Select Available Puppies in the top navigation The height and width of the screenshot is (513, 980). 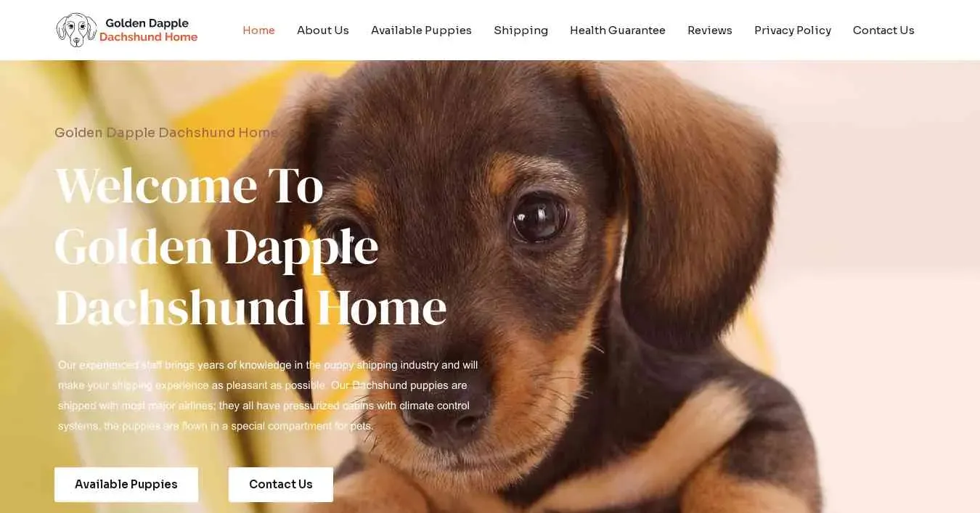click(x=421, y=30)
